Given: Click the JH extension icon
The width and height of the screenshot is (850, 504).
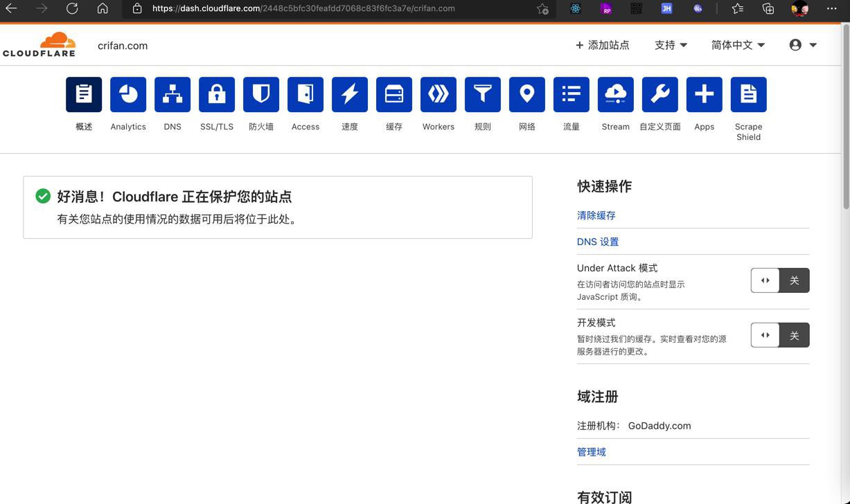Looking at the screenshot, I should pos(666,8).
